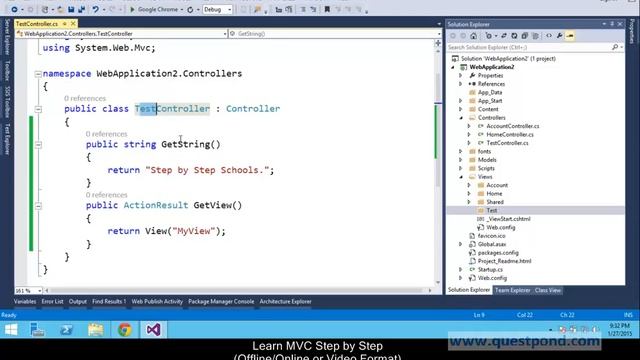Open Server Manager from the taskbar
Viewport: 640px width, 360px height.
(x=38, y=329)
